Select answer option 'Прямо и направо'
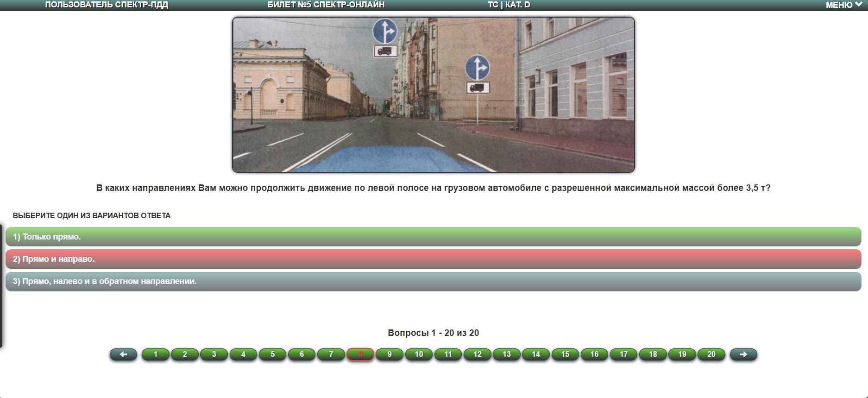The width and height of the screenshot is (868, 398). [433, 259]
